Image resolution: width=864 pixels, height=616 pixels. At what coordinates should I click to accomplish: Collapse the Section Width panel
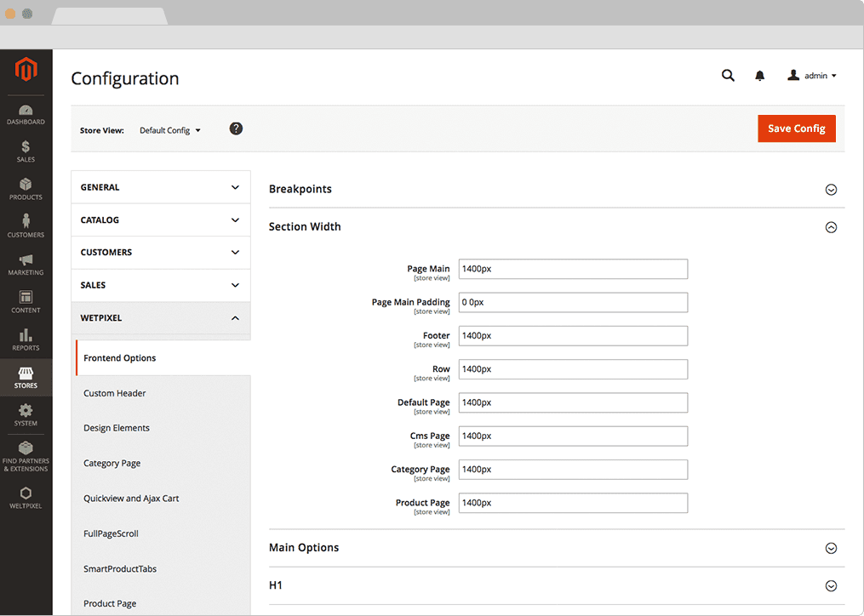831,227
